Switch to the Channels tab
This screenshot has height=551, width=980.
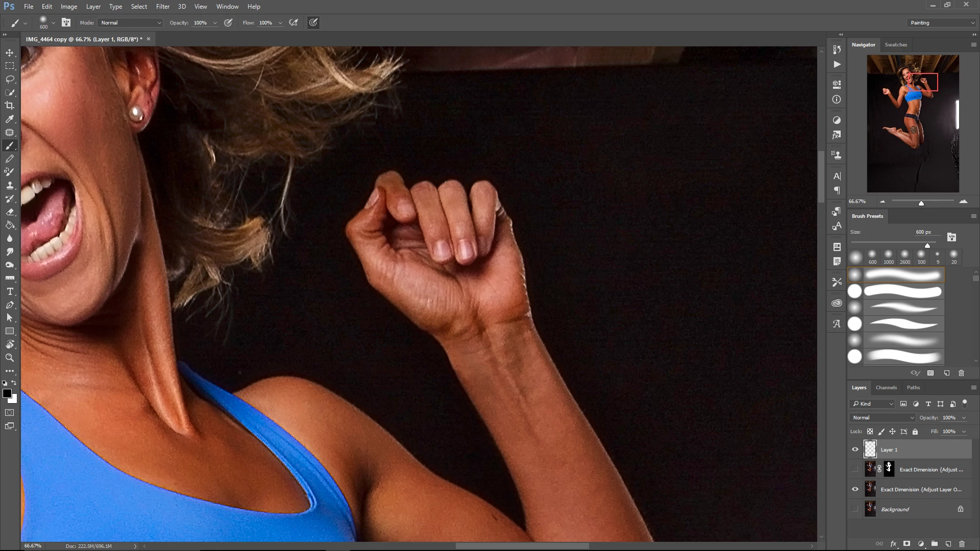[886, 387]
